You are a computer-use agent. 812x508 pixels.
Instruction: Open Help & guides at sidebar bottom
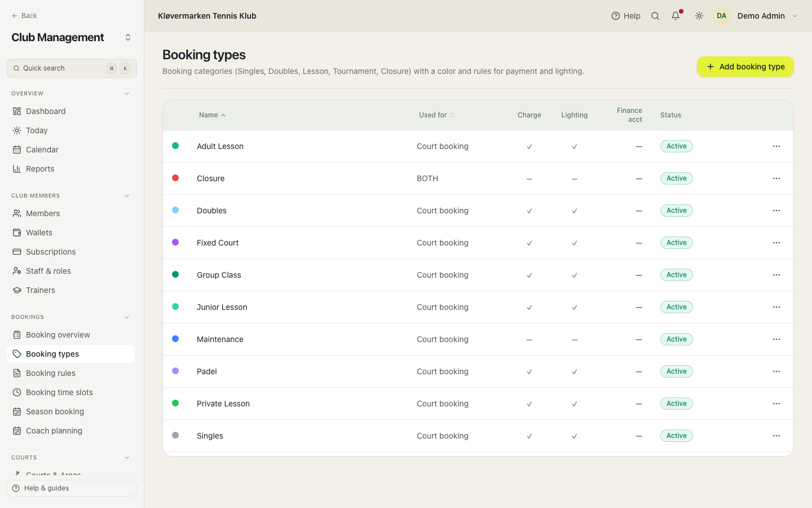click(72, 488)
